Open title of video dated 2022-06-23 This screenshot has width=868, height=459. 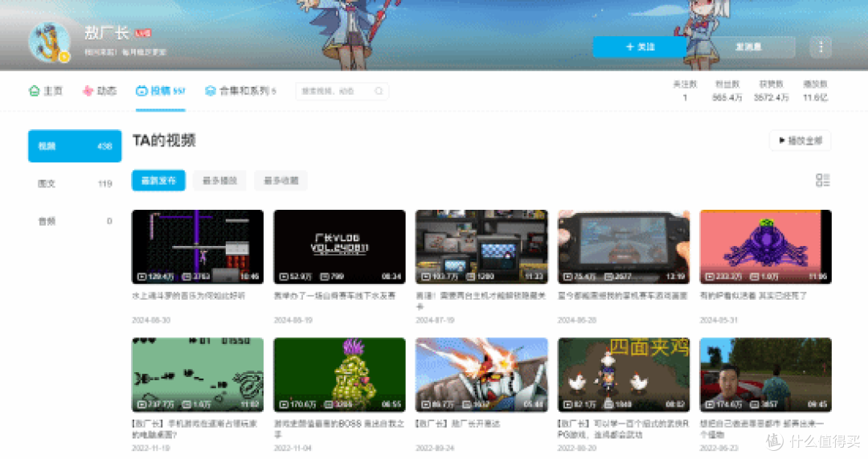coord(762,429)
